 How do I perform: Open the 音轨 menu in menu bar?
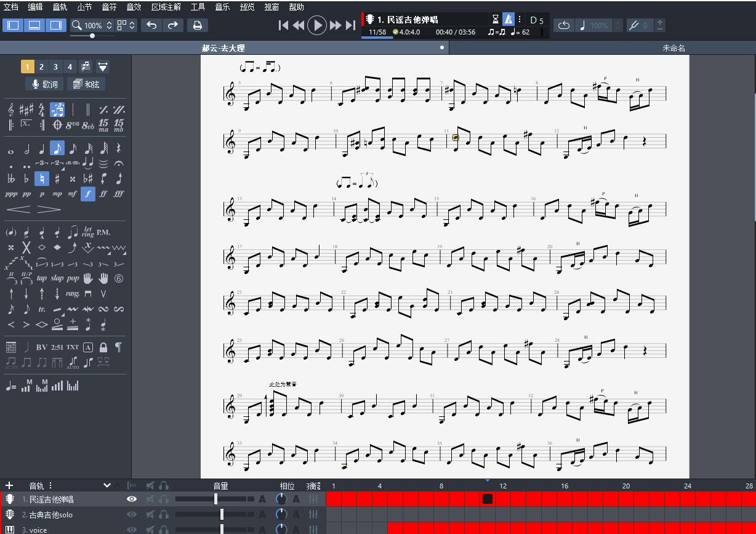[60, 7]
